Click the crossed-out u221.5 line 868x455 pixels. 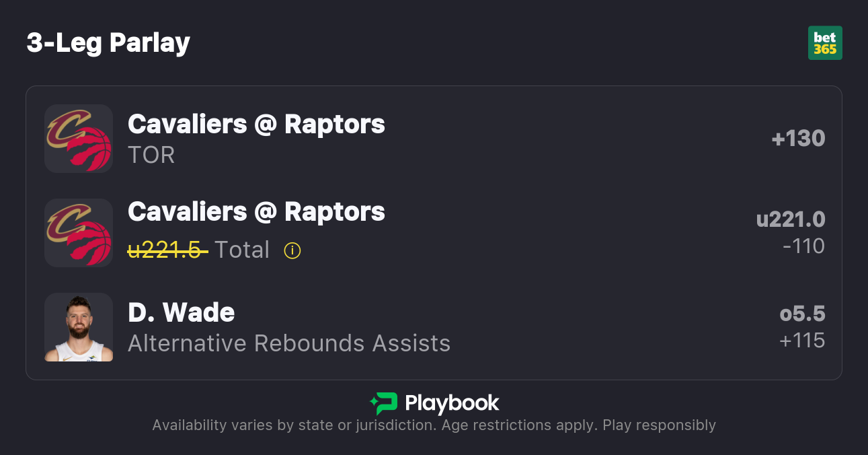tap(167, 250)
